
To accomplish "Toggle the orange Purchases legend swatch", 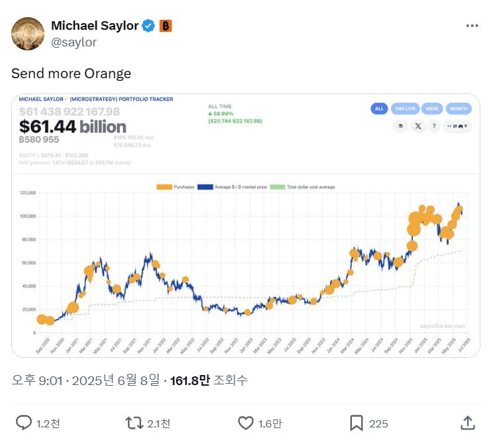I will (164, 187).
